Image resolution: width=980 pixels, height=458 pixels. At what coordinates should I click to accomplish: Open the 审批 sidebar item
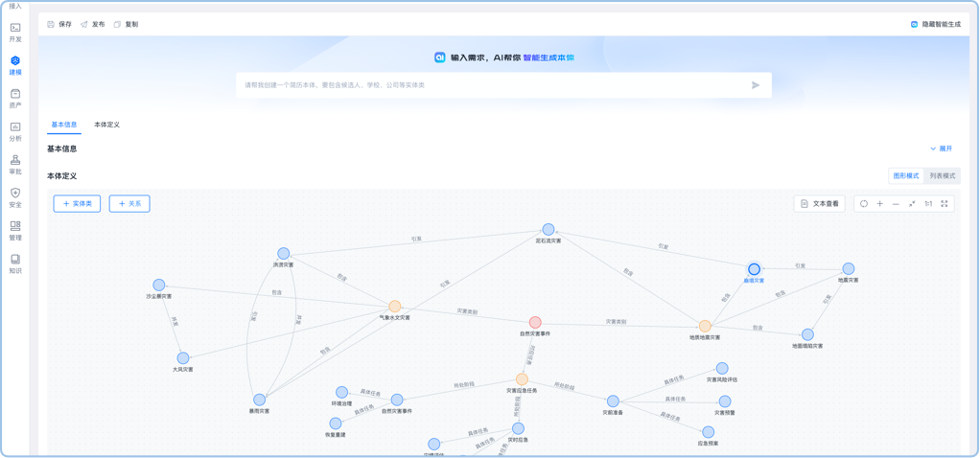click(15, 165)
